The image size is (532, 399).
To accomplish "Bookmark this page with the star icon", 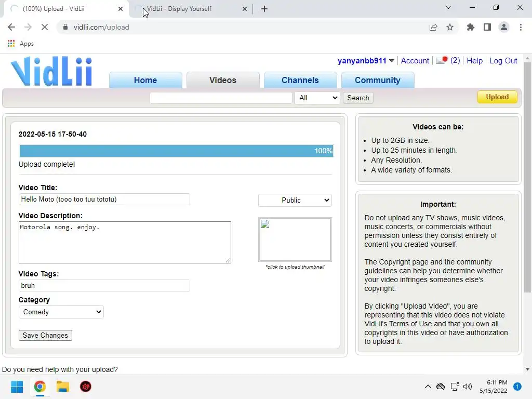I will (450, 27).
